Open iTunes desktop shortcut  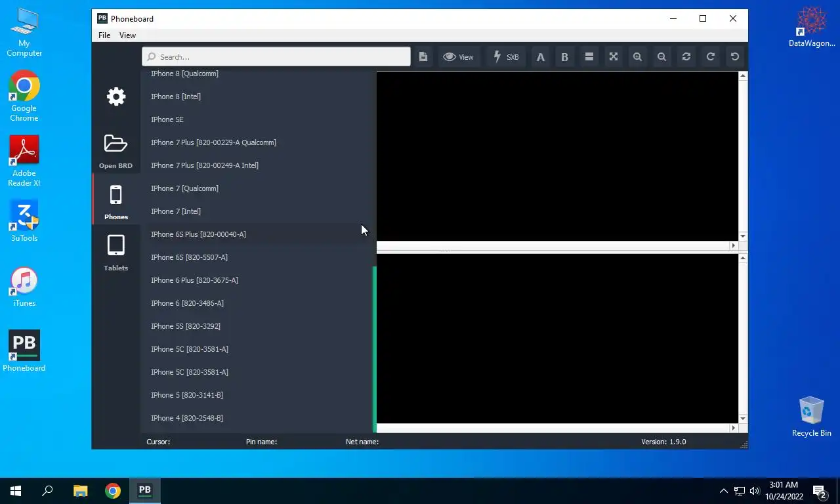(24, 287)
